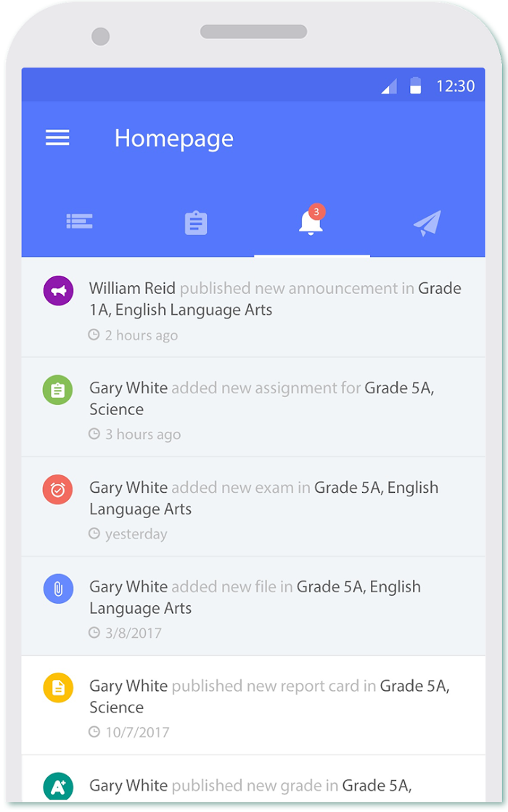Open the new file notification dated 3/8/2017
This screenshot has width=508, height=812.
253,606
